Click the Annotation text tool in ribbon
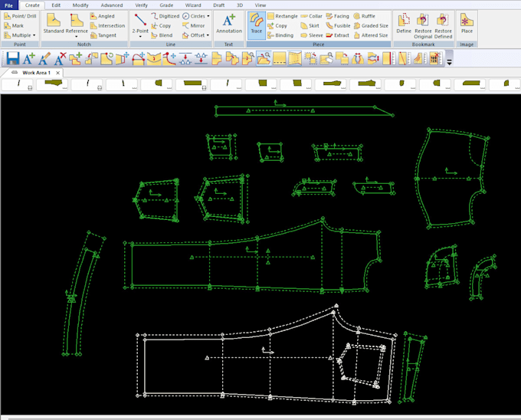 coord(229,23)
